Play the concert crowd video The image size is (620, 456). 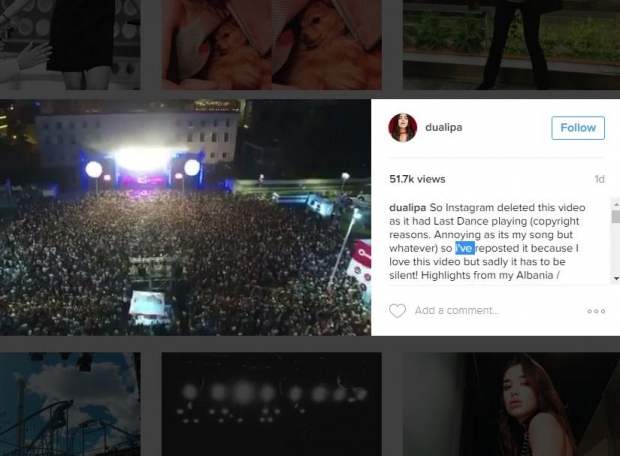point(185,217)
